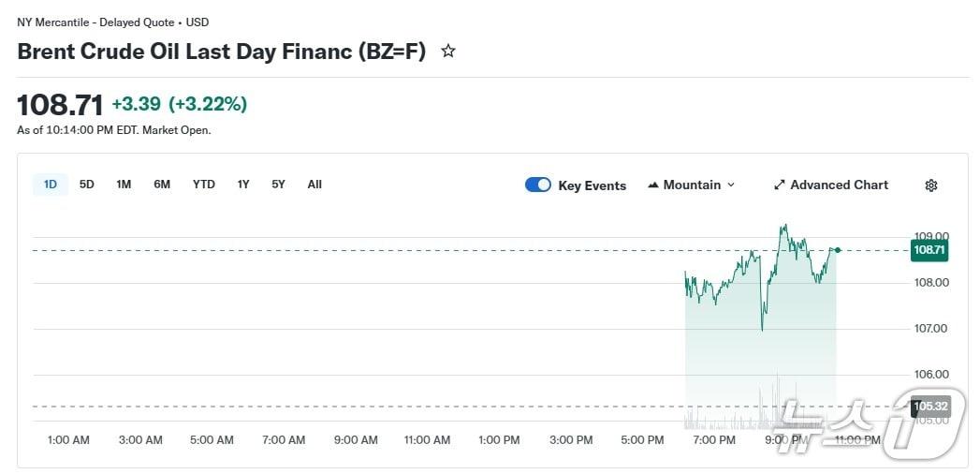Show the All time range
The height and width of the screenshot is (474, 980).
pyautogui.click(x=314, y=185)
